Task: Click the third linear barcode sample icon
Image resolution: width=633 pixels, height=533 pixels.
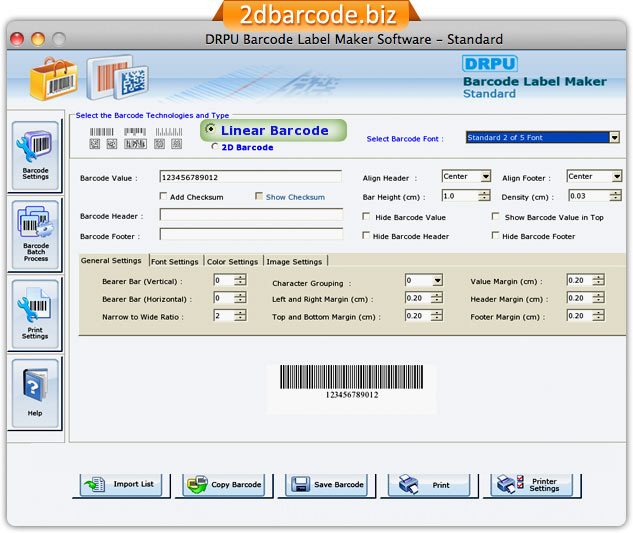Action: pos(169,132)
